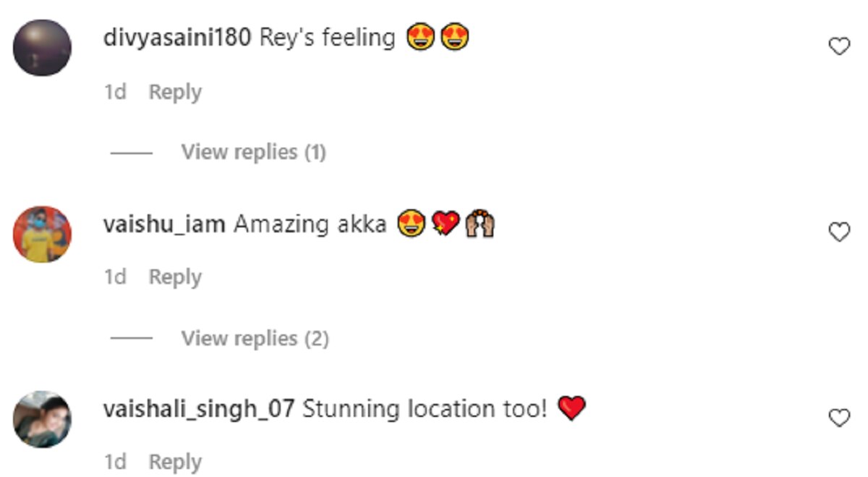This screenshot has width=868, height=477.
Task: Click the 1d timestamp on divyasaini180's comment
Action: (115, 93)
